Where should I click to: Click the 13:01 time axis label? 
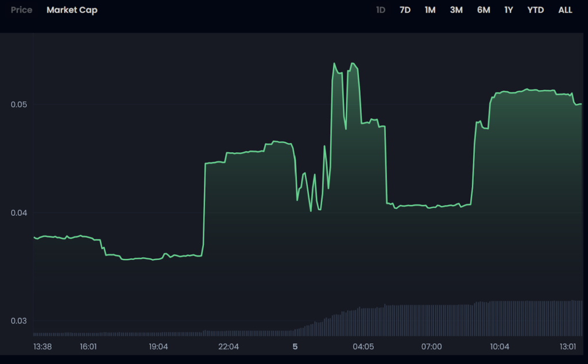point(567,347)
